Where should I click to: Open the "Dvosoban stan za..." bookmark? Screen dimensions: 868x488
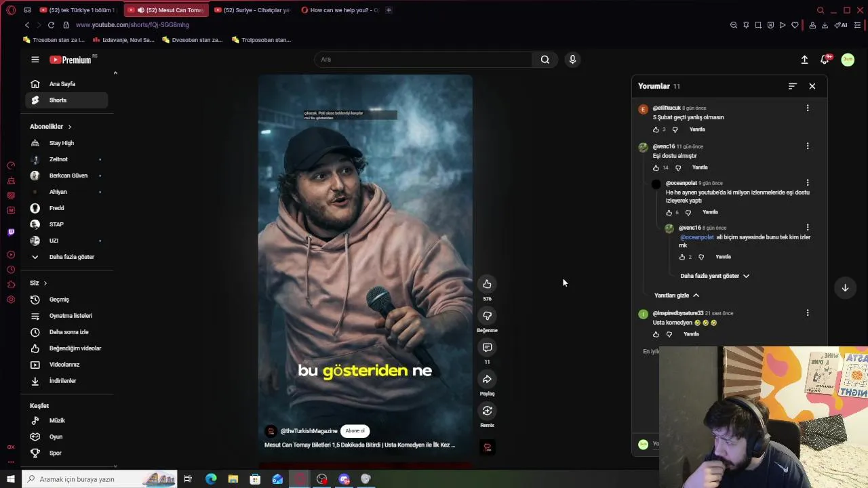pyautogui.click(x=192, y=40)
